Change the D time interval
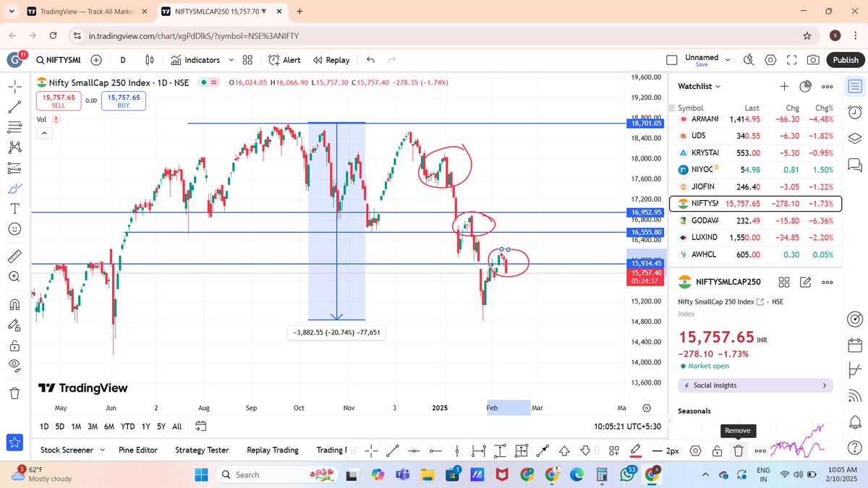 coord(123,60)
